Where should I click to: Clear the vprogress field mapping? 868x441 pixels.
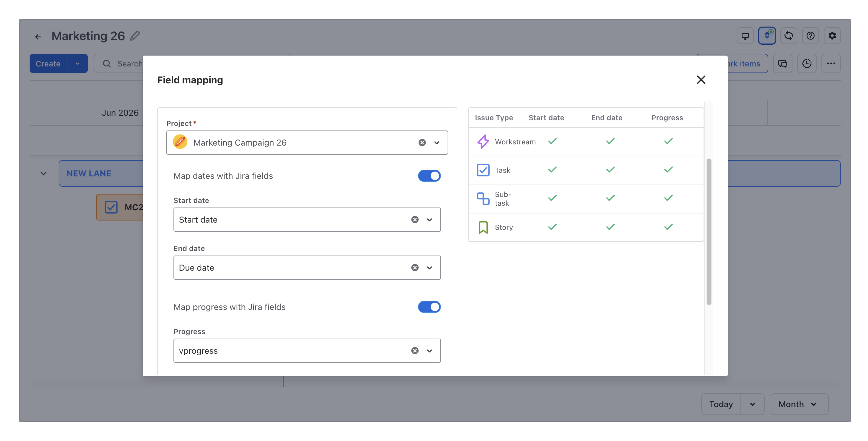click(x=415, y=351)
